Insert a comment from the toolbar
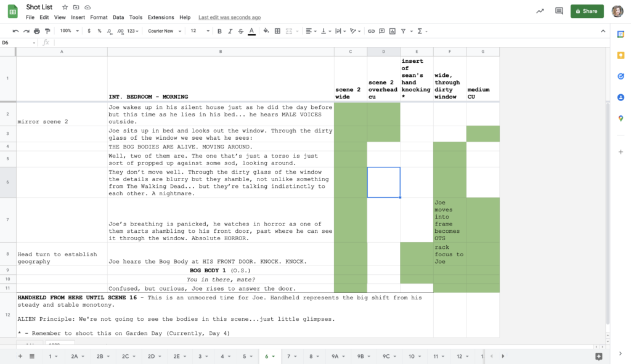 click(x=382, y=31)
